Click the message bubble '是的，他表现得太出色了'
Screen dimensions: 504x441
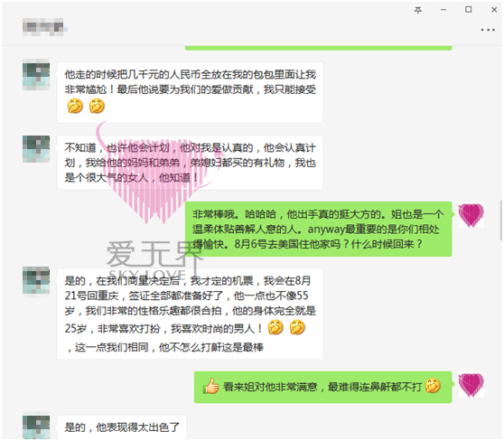click(x=122, y=427)
